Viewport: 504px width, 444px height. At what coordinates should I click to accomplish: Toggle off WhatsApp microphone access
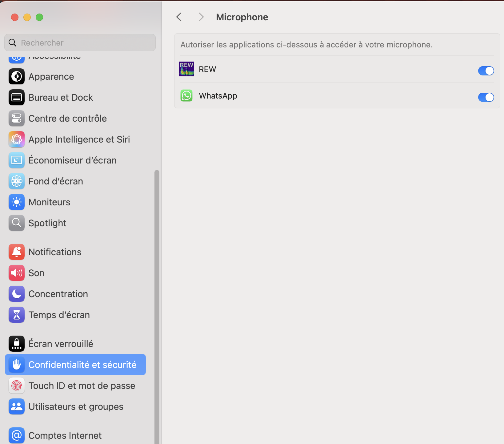pos(486,97)
